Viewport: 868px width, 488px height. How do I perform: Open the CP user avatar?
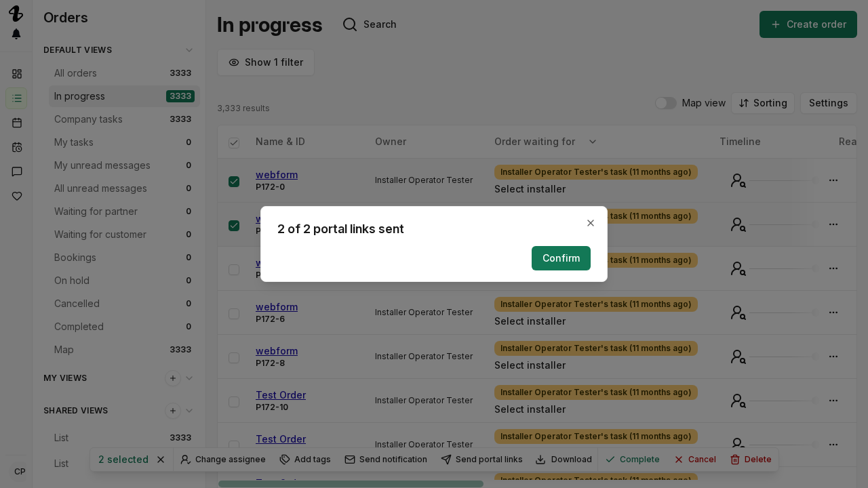click(x=20, y=472)
